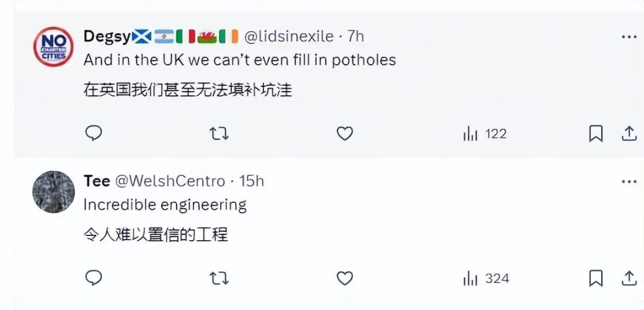
Task: Reply to Tee's Incredible engineering tweet
Action: pyautogui.click(x=94, y=278)
